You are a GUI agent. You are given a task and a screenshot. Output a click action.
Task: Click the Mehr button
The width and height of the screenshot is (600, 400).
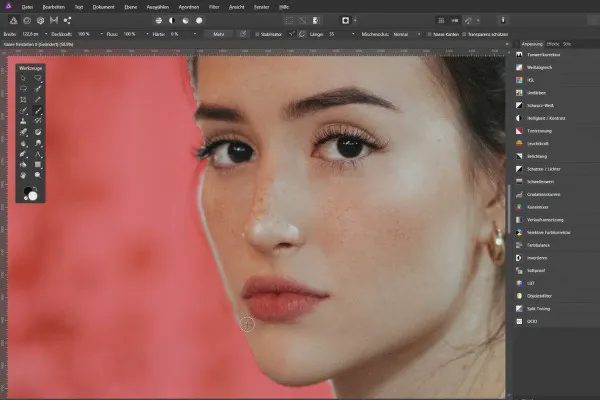[x=217, y=33]
